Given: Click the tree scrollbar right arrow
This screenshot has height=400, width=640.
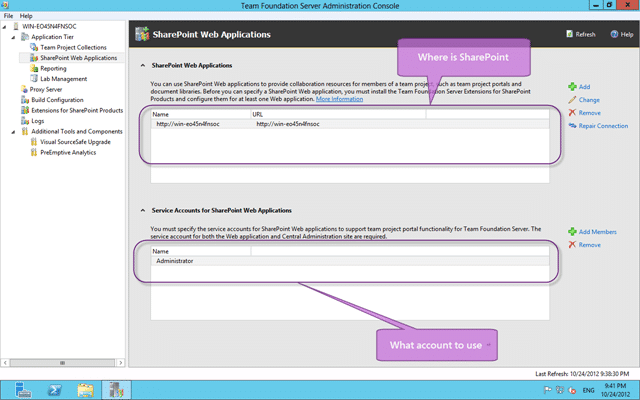Looking at the screenshot, I should coord(120,362).
